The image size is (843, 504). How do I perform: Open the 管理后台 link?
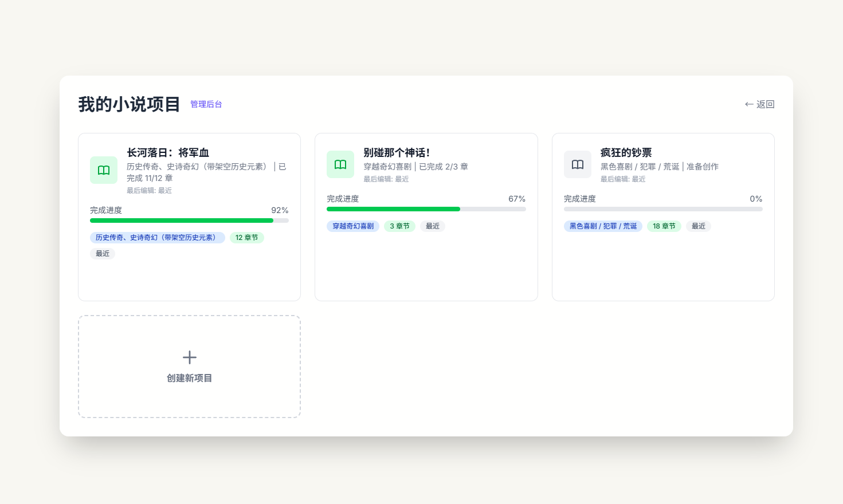[x=206, y=104]
